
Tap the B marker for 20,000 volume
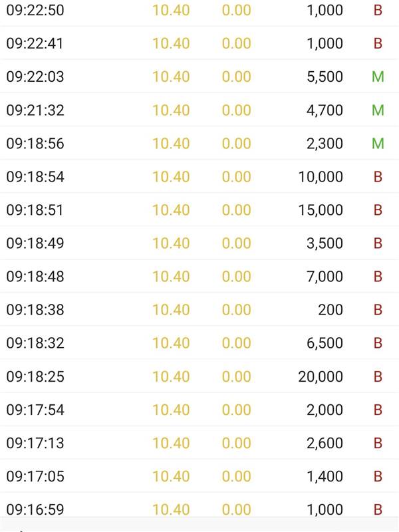tap(378, 376)
